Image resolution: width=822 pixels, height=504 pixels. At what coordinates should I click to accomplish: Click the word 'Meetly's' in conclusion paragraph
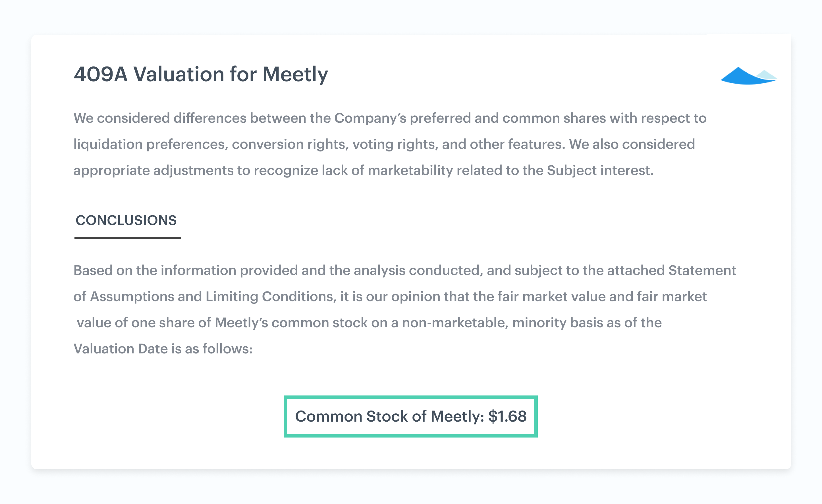tap(241, 323)
